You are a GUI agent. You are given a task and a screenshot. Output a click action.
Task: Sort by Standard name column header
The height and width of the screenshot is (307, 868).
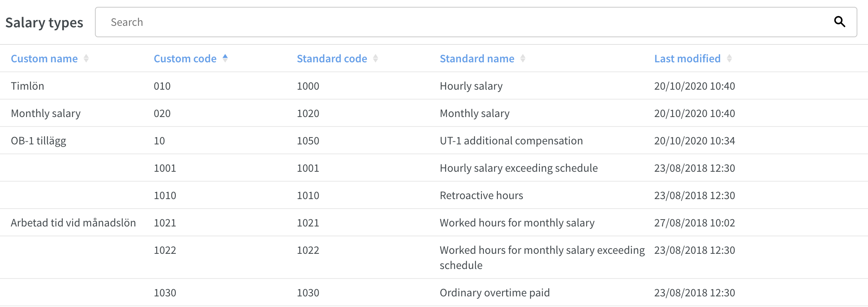[477, 59]
